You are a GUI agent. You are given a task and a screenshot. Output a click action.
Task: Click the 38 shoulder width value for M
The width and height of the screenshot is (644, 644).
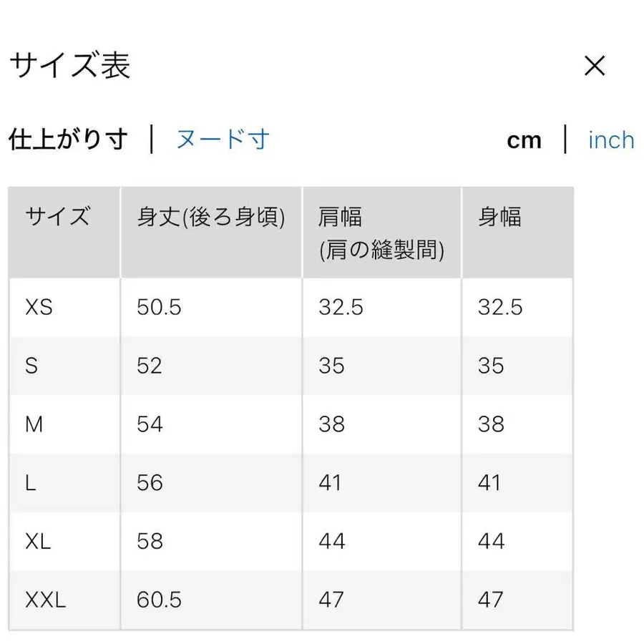point(331,424)
